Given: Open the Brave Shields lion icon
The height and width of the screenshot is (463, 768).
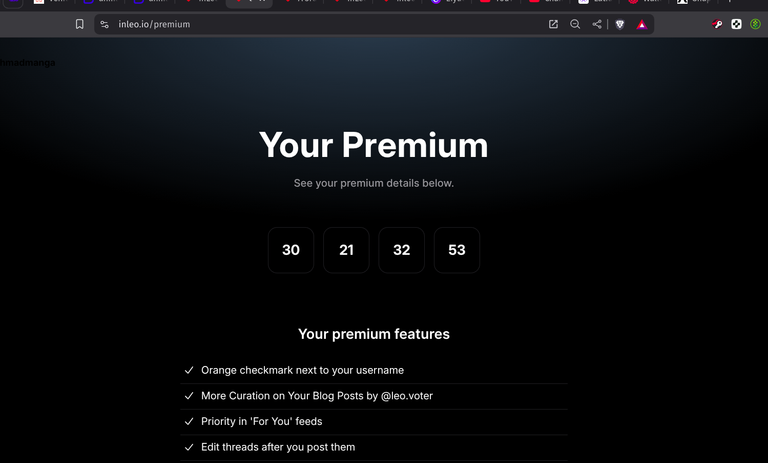Looking at the screenshot, I should [x=620, y=24].
